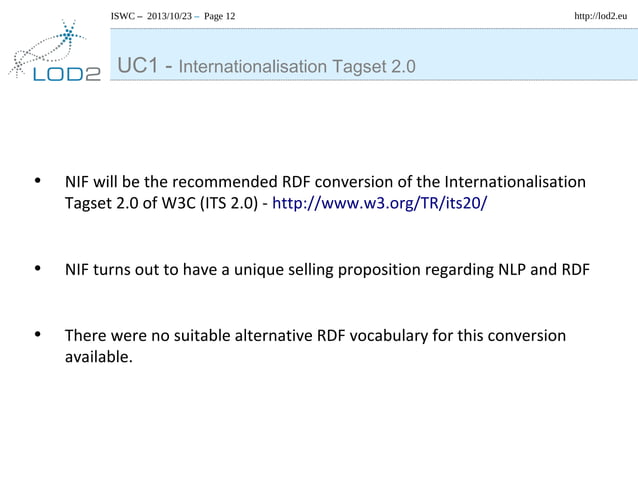This screenshot has height=478, width=638.
Task: Click the Internationalisation Tagset 2.0 title text
Action: [297, 66]
